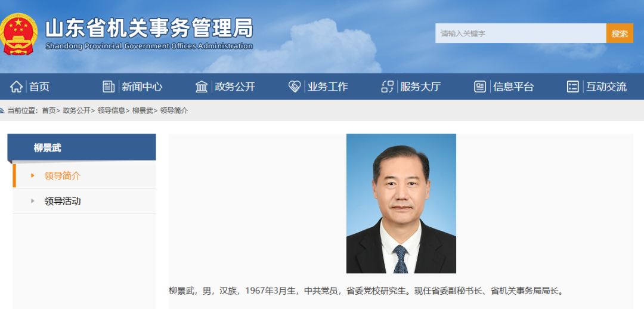Click the 柳景武 breadcrumb link
This screenshot has height=309, width=644.
click(x=142, y=110)
